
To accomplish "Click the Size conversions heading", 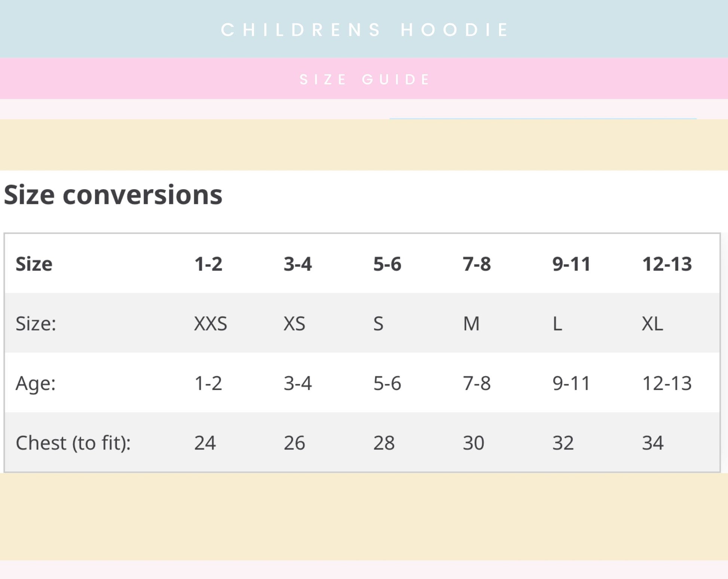I will [x=113, y=195].
